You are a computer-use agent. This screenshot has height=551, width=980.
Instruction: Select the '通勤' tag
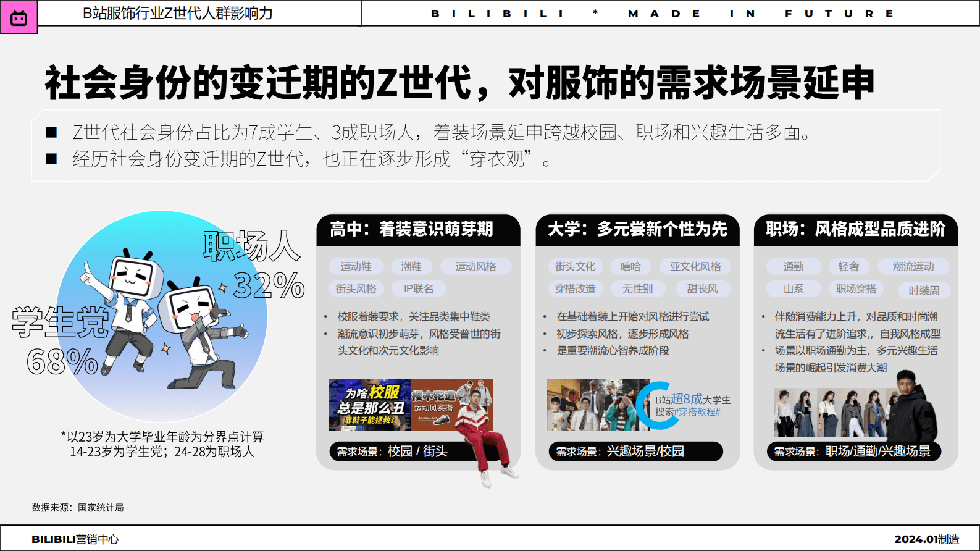794,266
